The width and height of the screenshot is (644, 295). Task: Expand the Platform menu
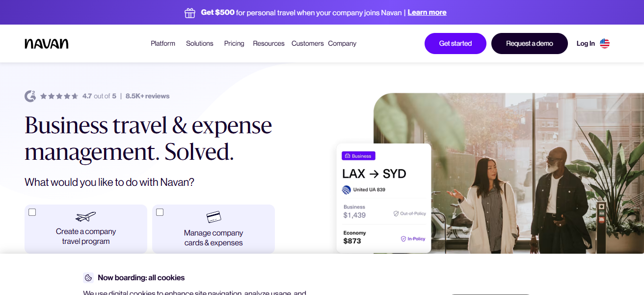163,43
